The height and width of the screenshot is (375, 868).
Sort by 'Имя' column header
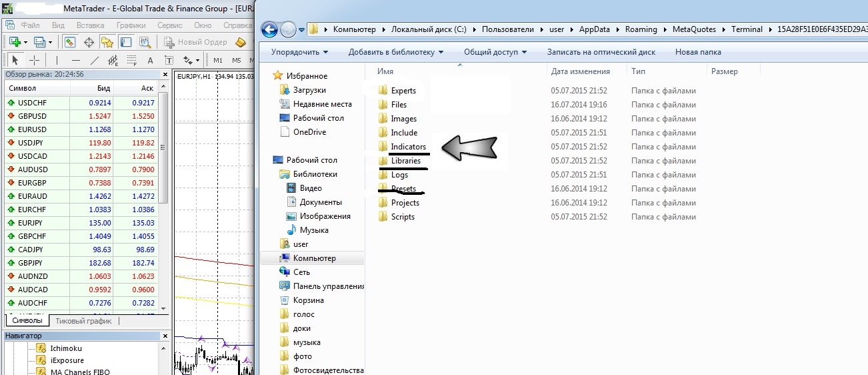(459, 71)
